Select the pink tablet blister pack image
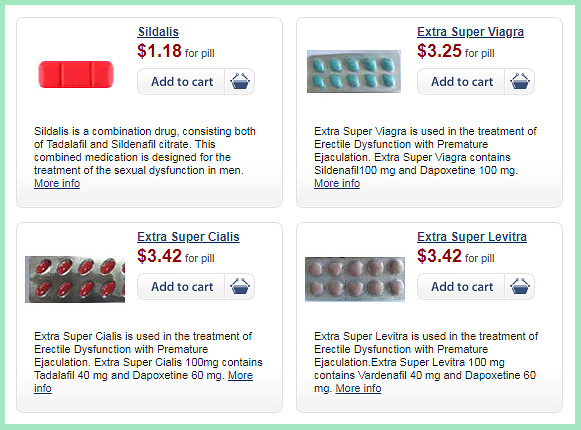581x430 pixels. click(x=355, y=280)
